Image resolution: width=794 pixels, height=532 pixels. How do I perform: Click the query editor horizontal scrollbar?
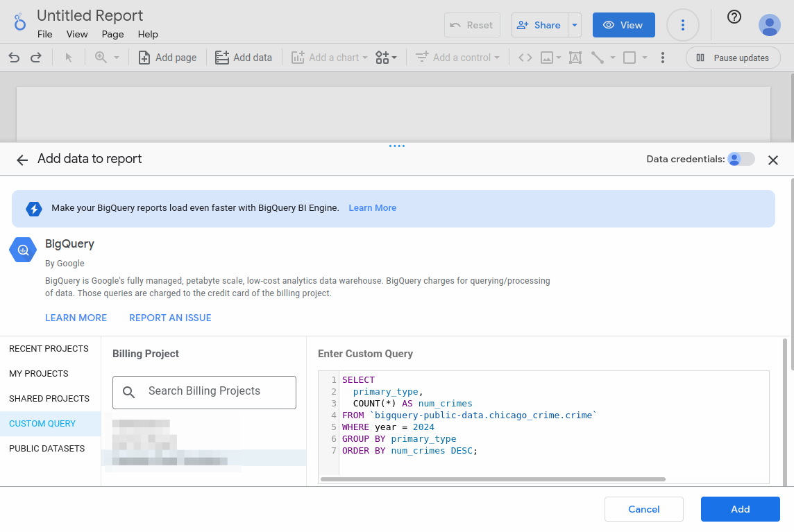[493, 479]
